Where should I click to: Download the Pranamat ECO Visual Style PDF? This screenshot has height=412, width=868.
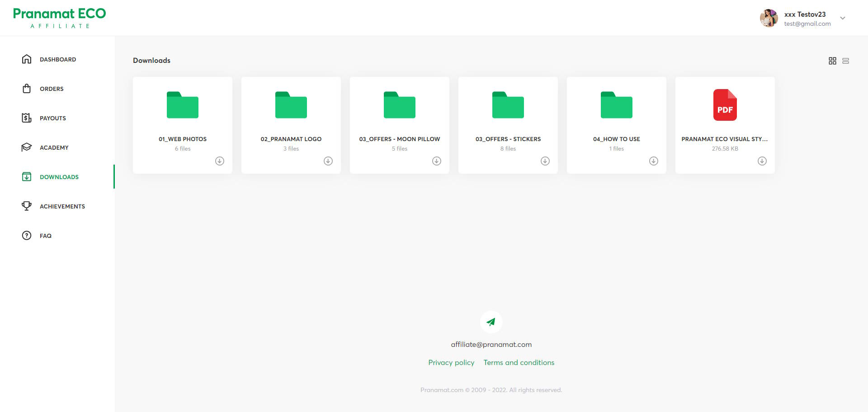click(x=762, y=161)
